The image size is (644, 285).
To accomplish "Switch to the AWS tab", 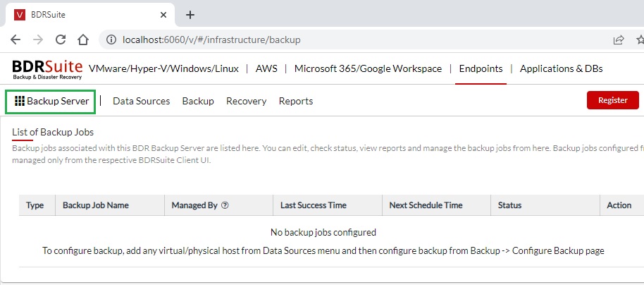I will [x=266, y=68].
